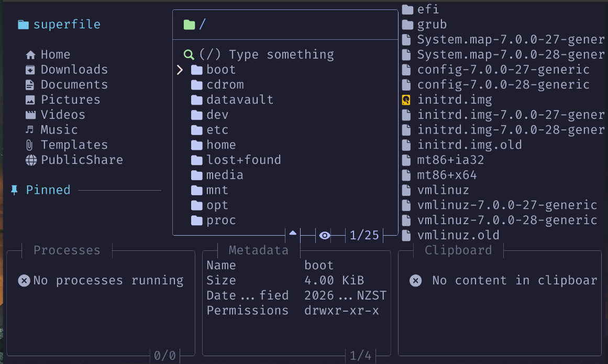
Task: Click config-7.0.0-28-generic in preview
Action: coord(503,85)
